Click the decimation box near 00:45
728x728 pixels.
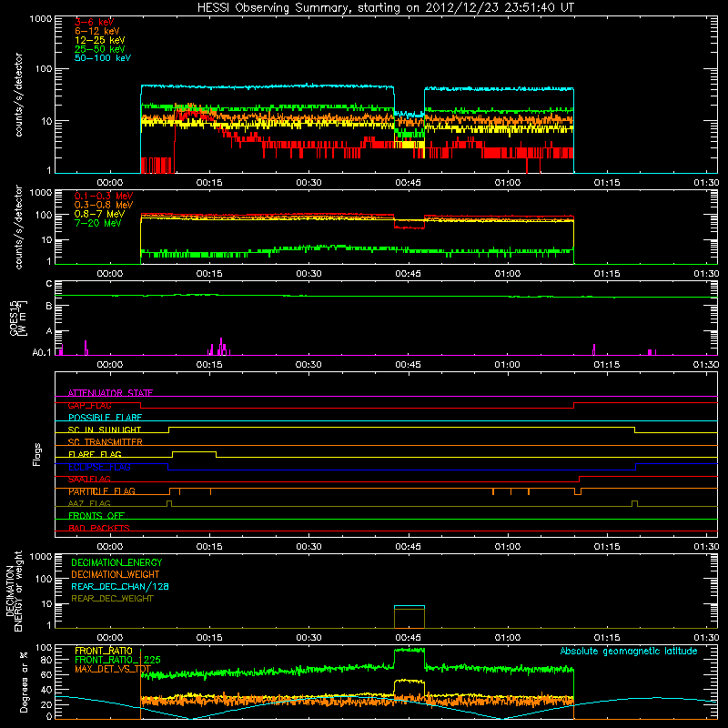409,617
